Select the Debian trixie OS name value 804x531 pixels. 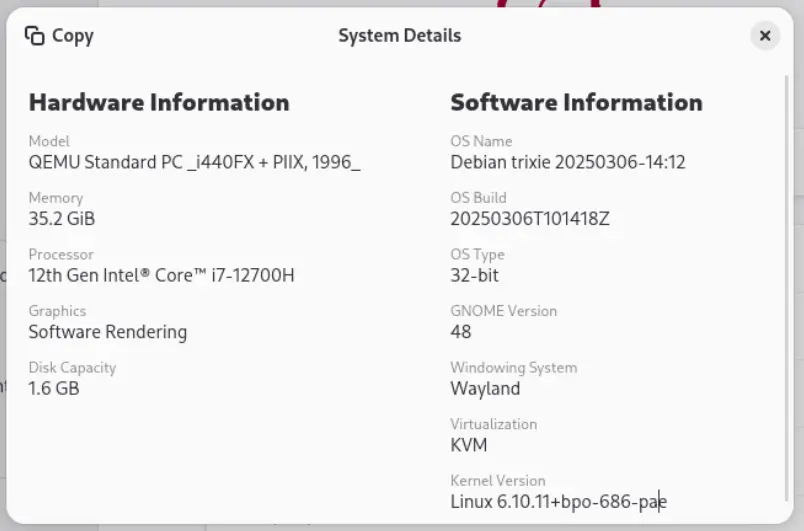coord(568,162)
